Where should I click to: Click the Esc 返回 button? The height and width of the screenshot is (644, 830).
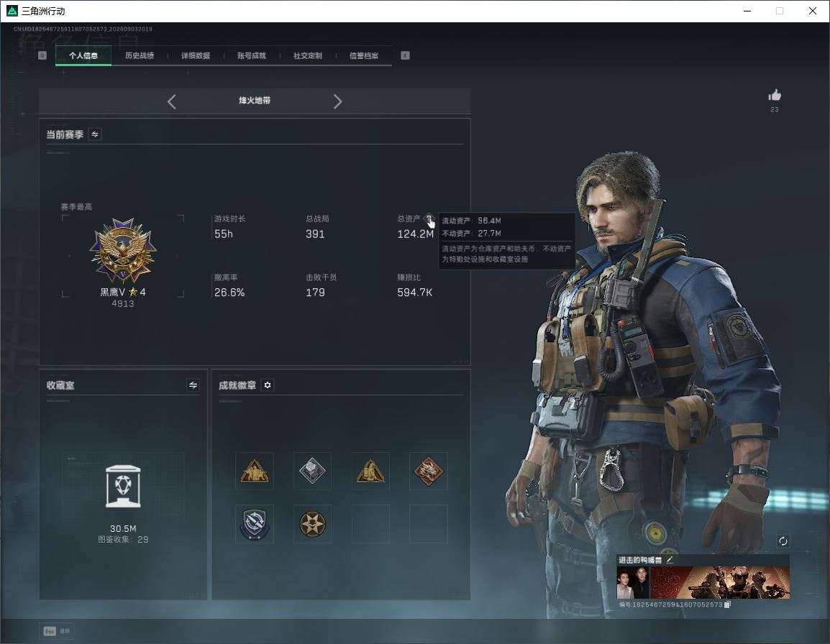click(57, 631)
